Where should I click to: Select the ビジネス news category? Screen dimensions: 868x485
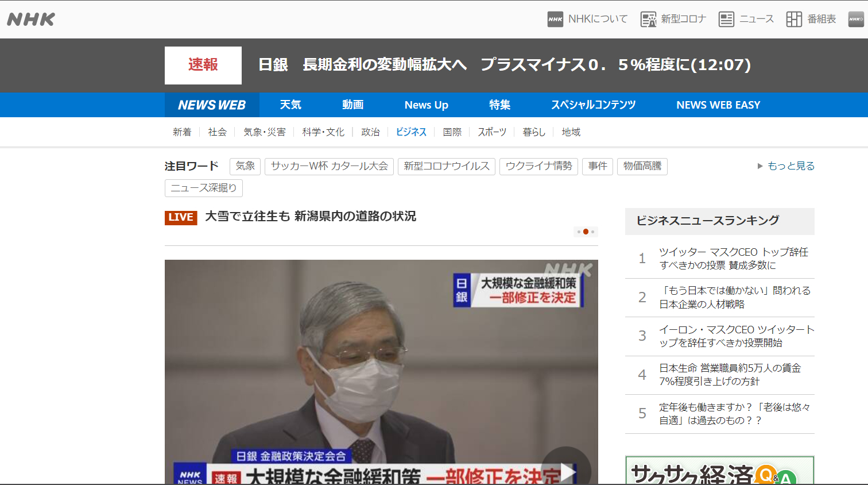411,132
